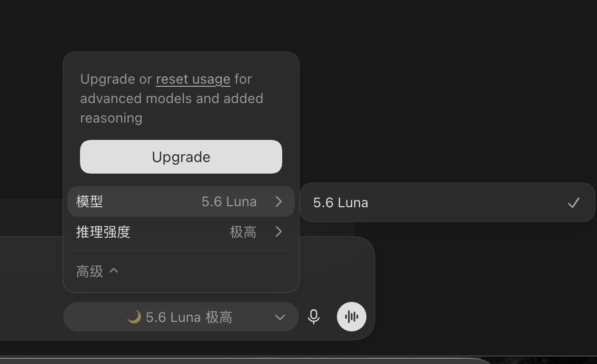Click the 模型 label text
Image resolution: width=597 pixels, height=364 pixels.
click(x=89, y=201)
